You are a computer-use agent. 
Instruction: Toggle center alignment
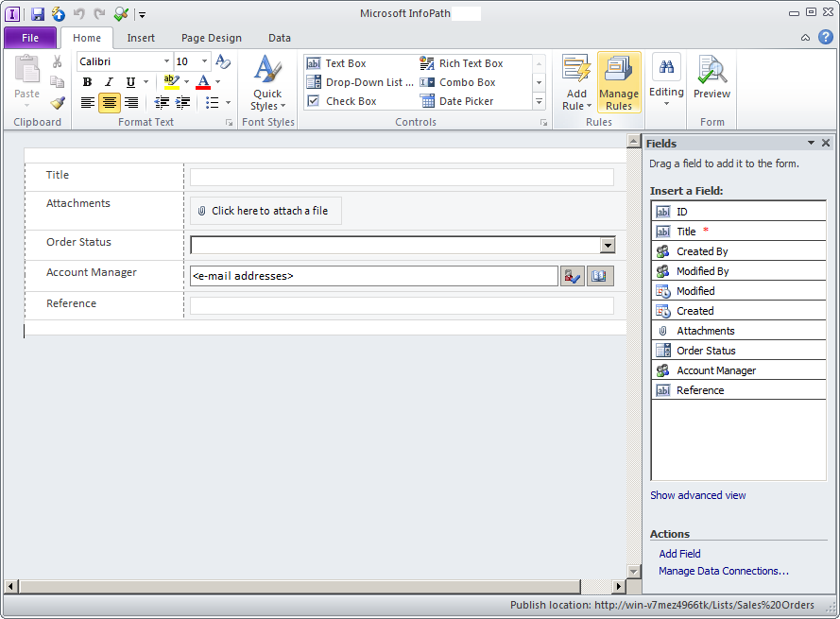pos(110,102)
